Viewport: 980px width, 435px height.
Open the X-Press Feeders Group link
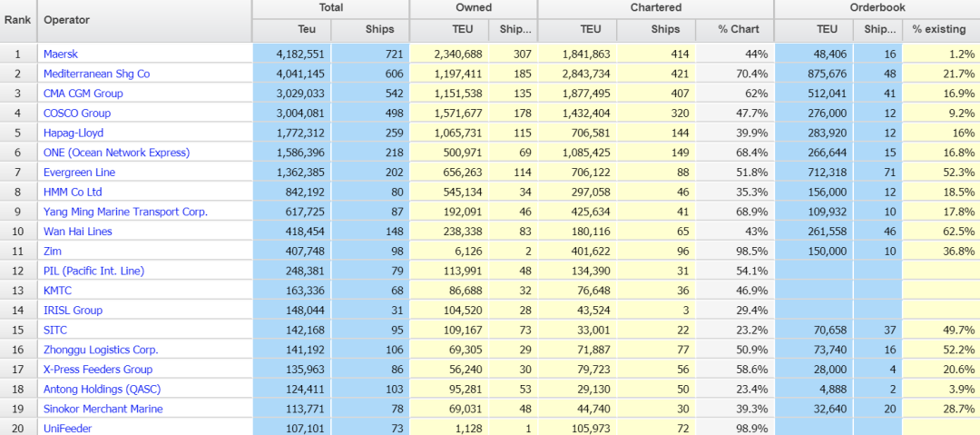pos(98,370)
